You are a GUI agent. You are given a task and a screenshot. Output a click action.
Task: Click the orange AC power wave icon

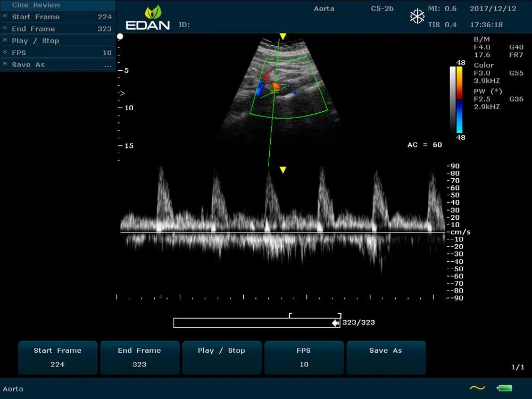click(477, 388)
